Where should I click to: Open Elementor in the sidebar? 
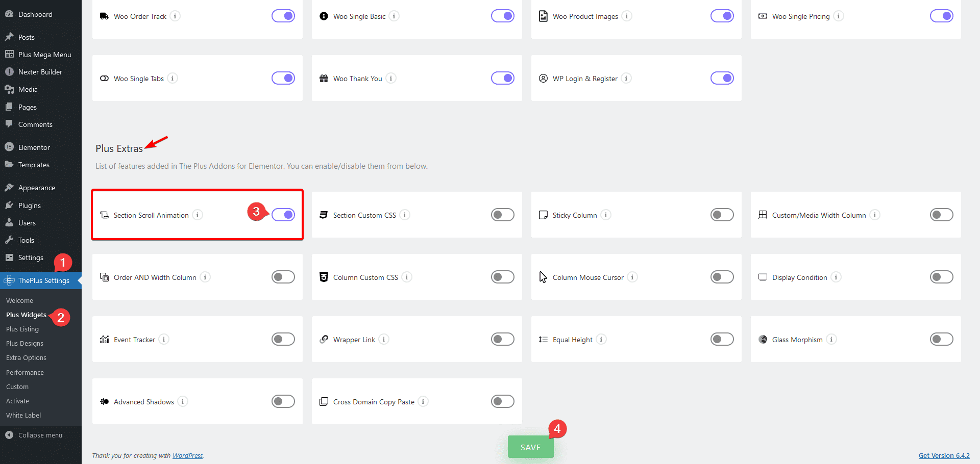tap(34, 147)
